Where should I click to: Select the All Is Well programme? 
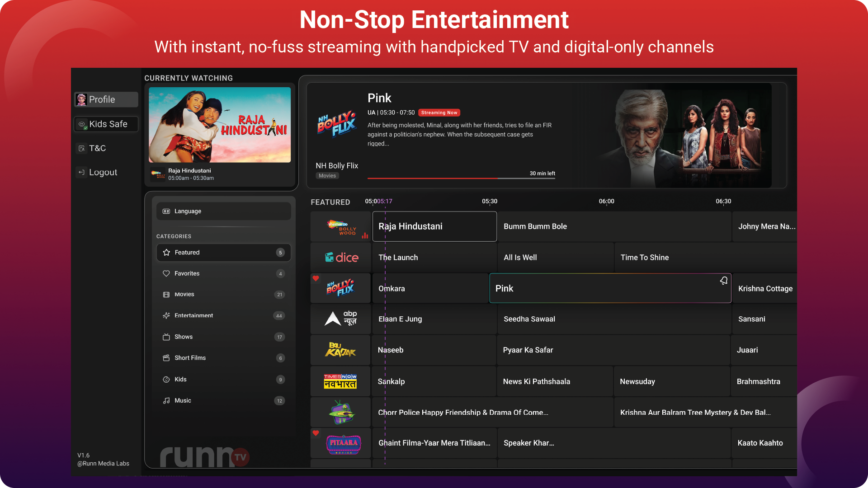point(556,258)
